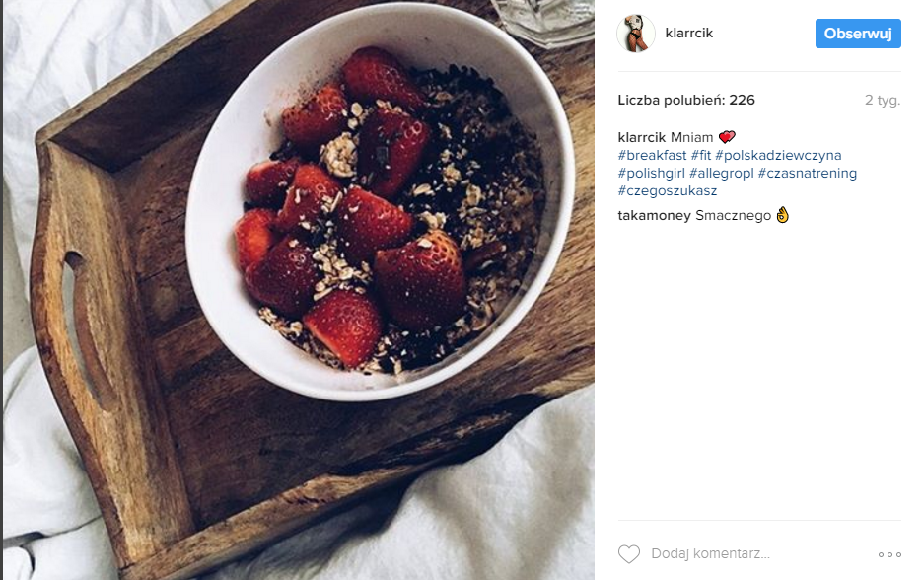Viewport: 924px width, 580px height.
Task: Open the #breakfast hashtag
Action: click(653, 155)
